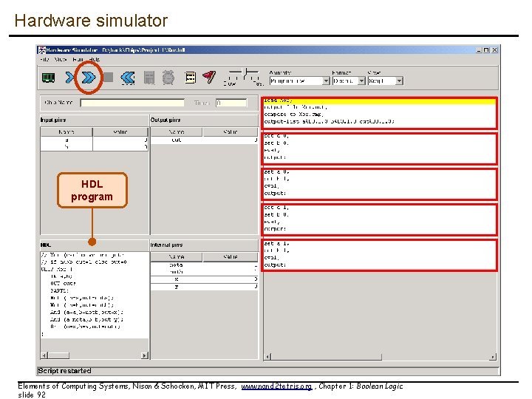Click the 'output-list' script line
The height and width of the screenshot is (399, 532).
(329, 121)
